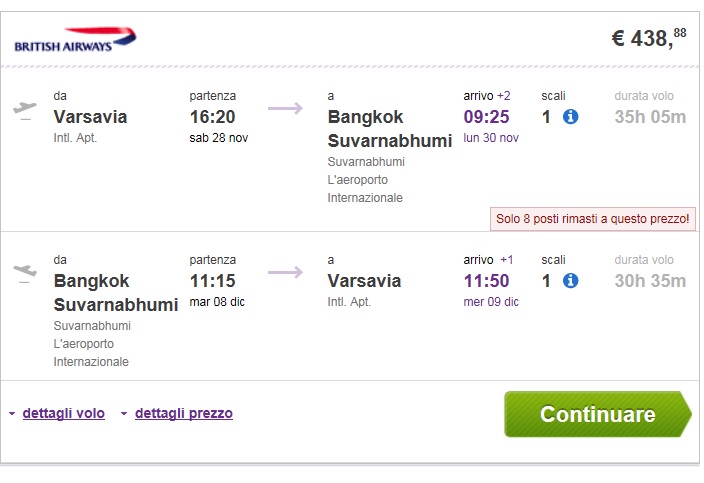Click the 'Solo 8 posti rimasti' notice
This screenshot has height=483, width=704.
[593, 219]
